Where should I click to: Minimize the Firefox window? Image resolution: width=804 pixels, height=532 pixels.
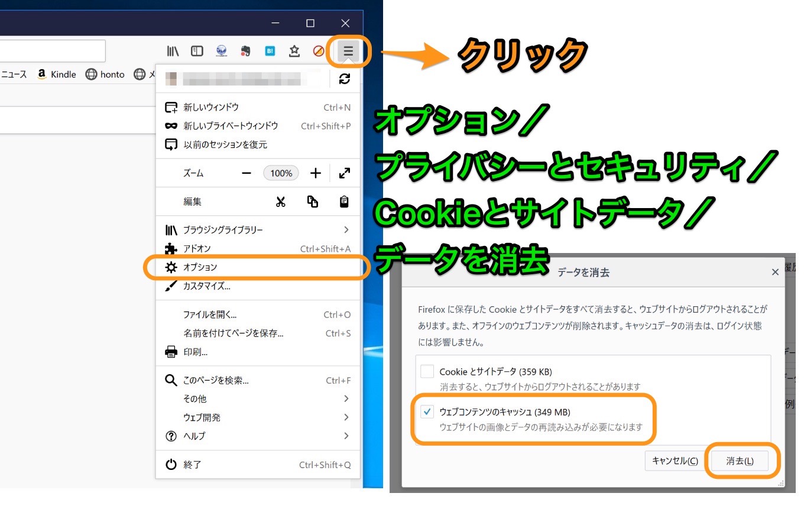tap(275, 23)
